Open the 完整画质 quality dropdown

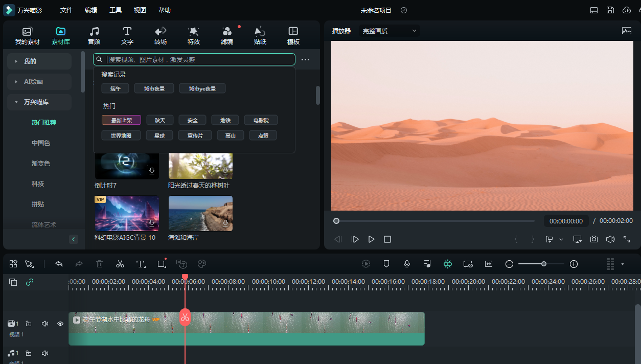[x=389, y=31]
